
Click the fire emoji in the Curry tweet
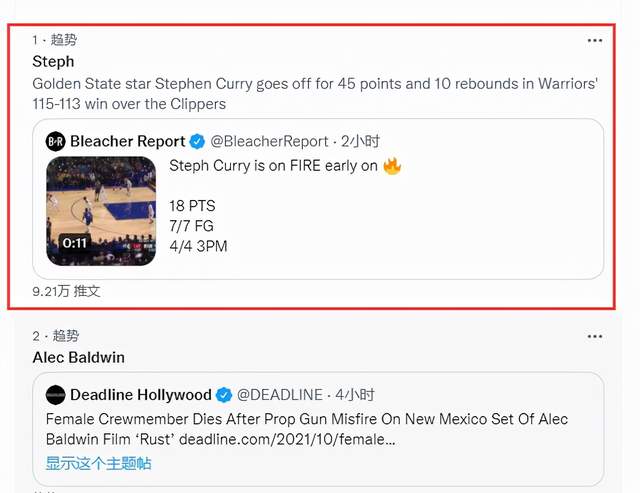pos(392,166)
